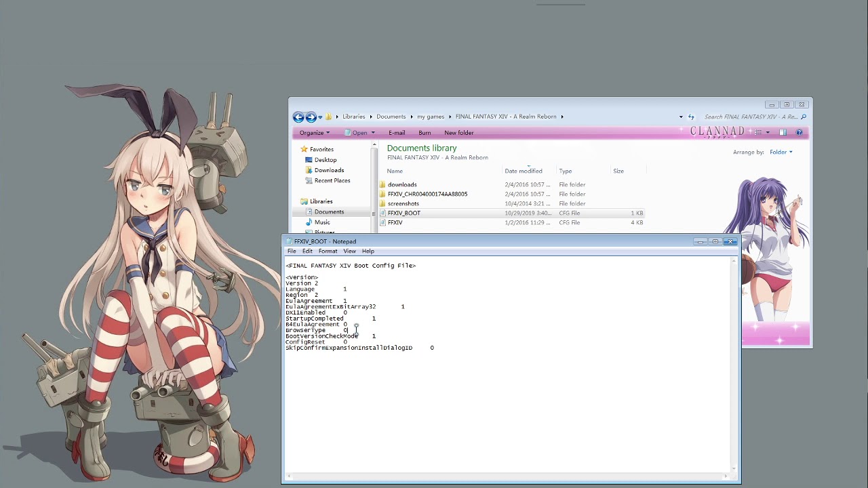Go forward in the Explorer window
Image resolution: width=868 pixels, height=488 pixels.
tap(311, 117)
